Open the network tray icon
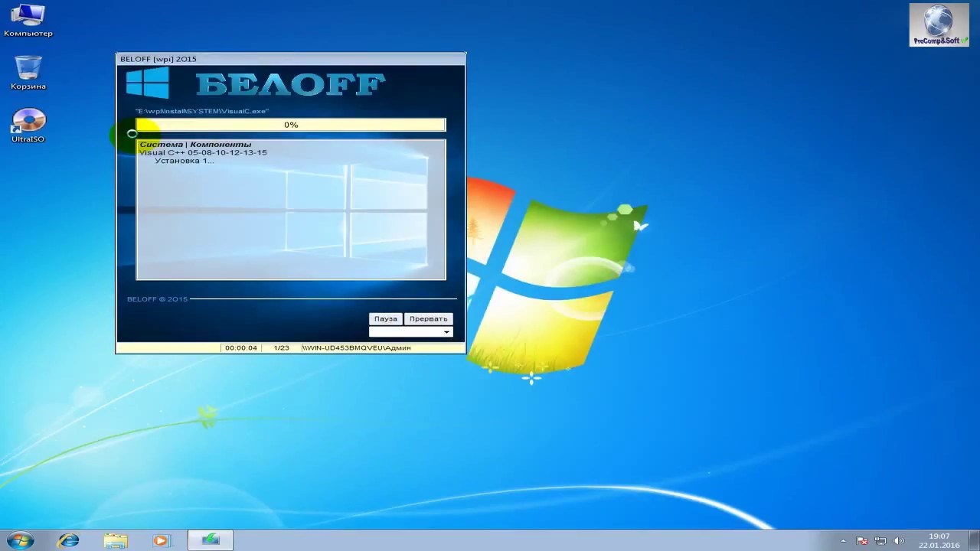Viewport: 980px width, 551px height. 880,541
